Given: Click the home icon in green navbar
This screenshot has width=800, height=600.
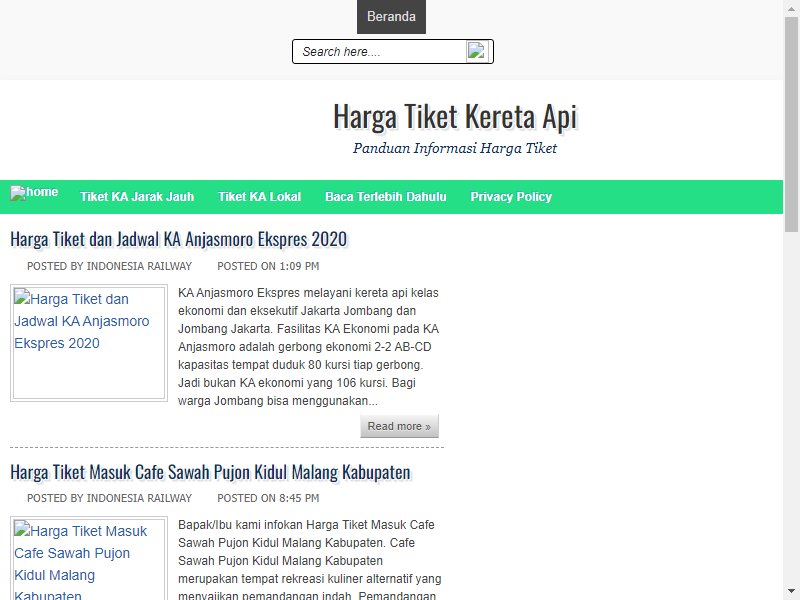Looking at the screenshot, I should tap(34, 192).
